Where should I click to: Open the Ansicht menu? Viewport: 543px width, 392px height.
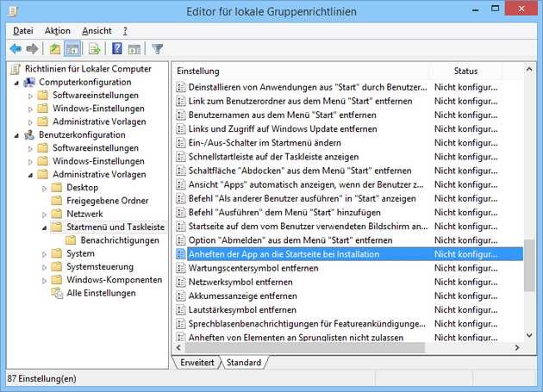click(97, 31)
